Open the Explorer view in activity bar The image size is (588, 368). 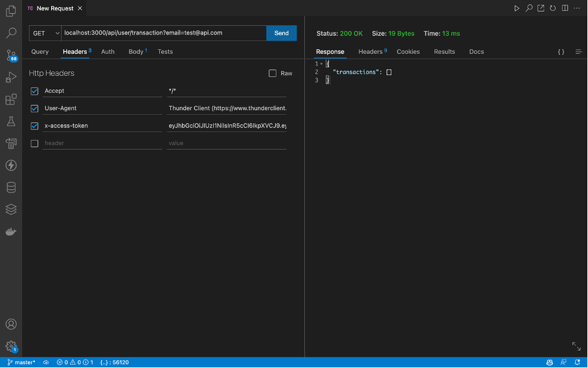tap(11, 11)
